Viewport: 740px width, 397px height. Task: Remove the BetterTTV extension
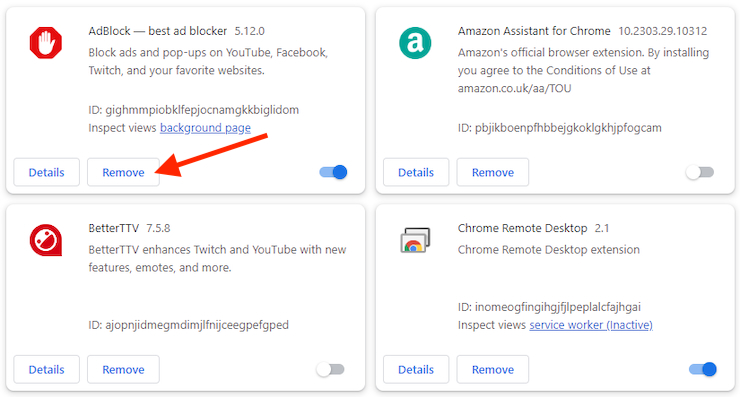(123, 370)
